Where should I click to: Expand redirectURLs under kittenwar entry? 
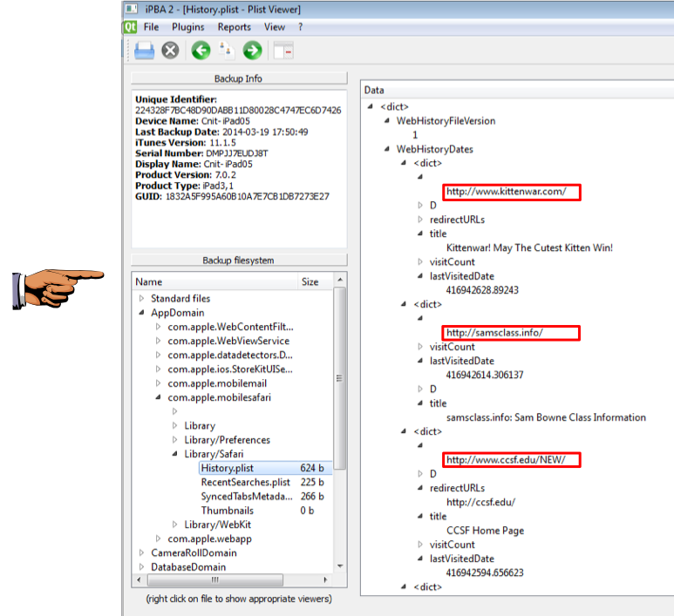pos(420,220)
